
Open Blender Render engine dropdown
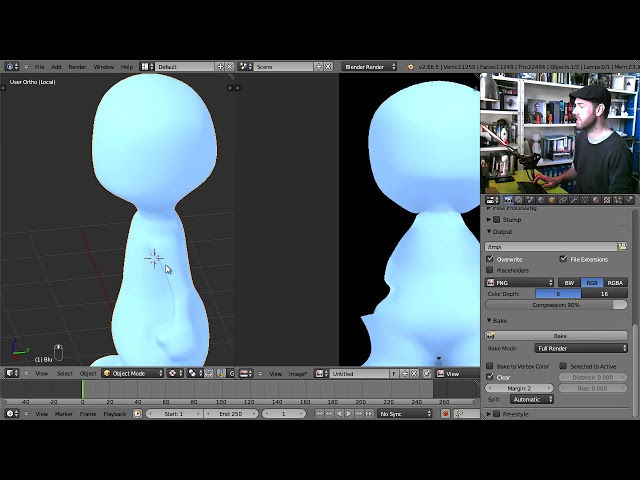coord(369,67)
